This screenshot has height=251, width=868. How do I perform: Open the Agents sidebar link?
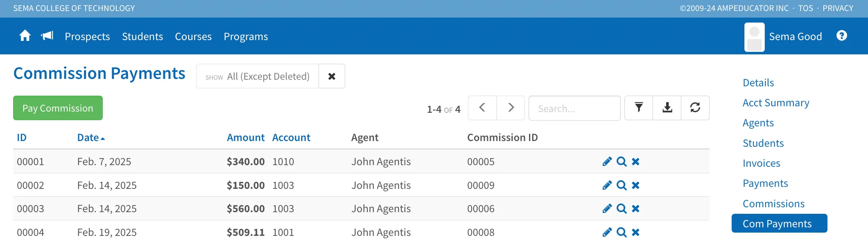pyautogui.click(x=758, y=123)
